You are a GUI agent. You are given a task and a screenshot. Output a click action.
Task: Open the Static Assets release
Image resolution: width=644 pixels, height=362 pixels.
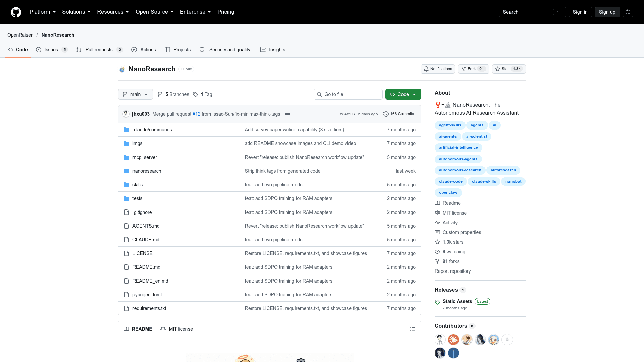(457, 301)
